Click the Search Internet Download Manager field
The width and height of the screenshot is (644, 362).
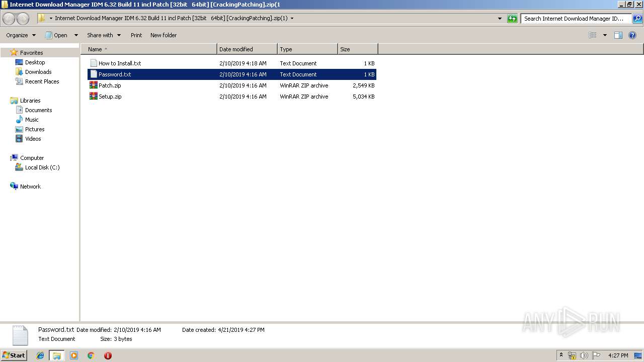coord(577,19)
